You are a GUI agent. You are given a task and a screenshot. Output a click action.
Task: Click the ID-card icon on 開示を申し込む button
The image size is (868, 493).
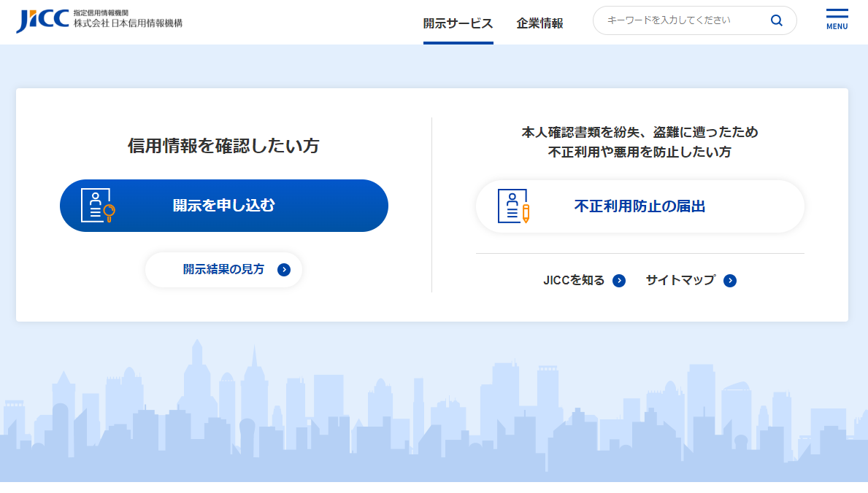(x=96, y=205)
